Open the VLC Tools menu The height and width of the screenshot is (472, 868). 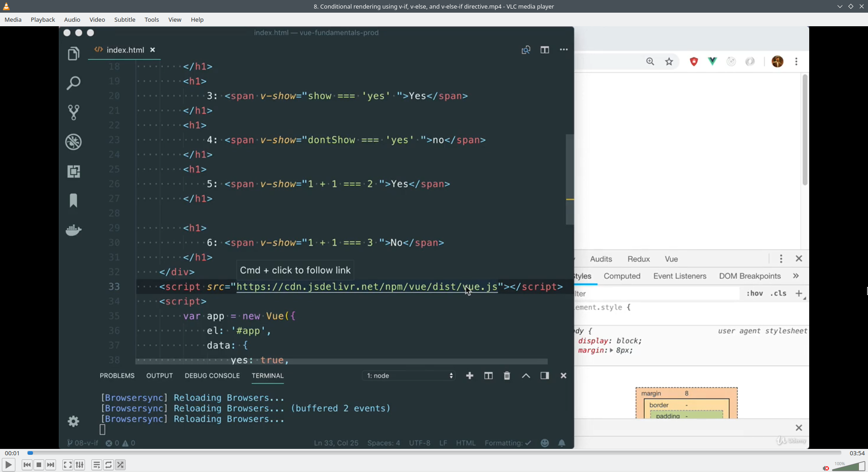[x=152, y=19]
